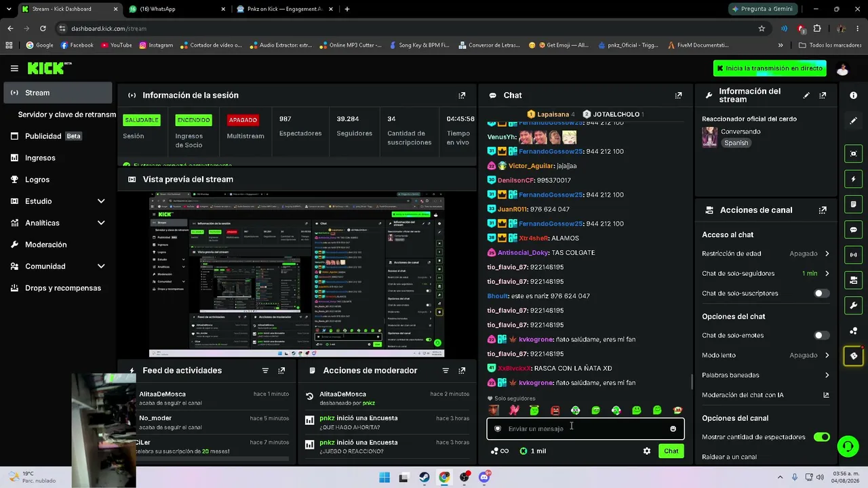Open Steam from the taskbar
868x488 pixels.
click(424, 477)
